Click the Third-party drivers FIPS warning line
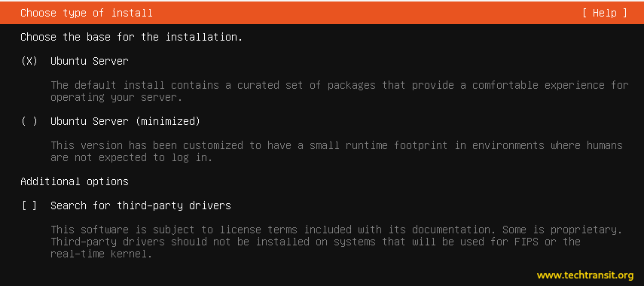Viewport: 644px width, 286px height. (x=316, y=242)
